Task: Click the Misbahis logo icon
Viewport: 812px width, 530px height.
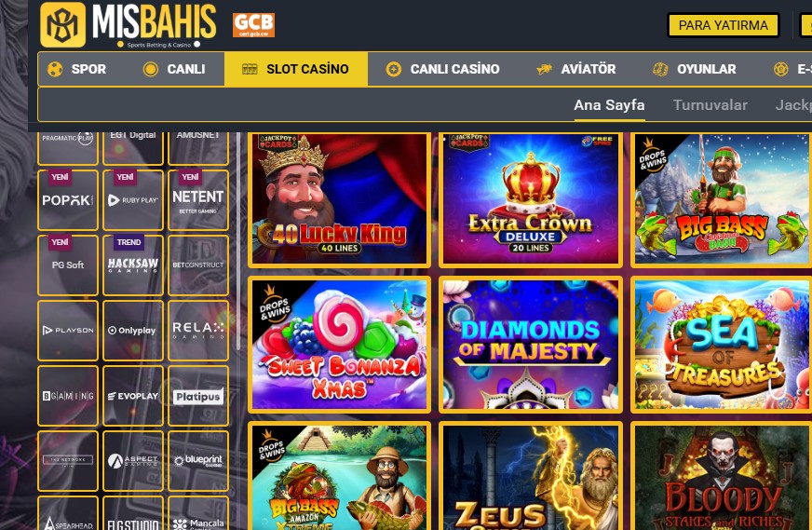Action: [x=62, y=25]
